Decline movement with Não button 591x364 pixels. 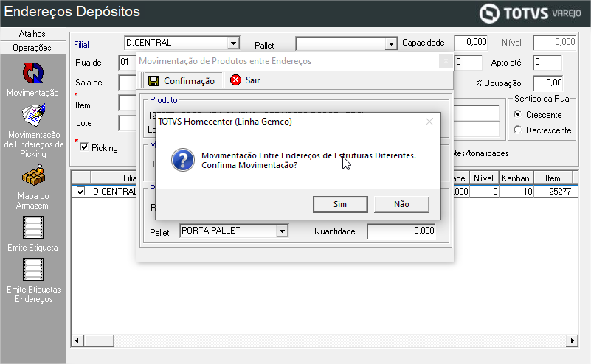point(401,204)
